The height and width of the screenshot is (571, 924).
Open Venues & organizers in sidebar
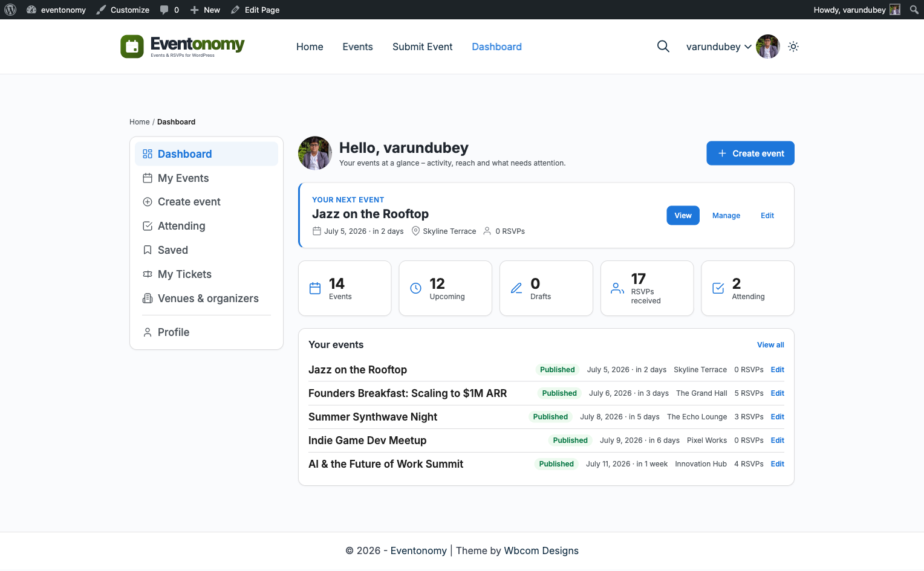click(206, 298)
